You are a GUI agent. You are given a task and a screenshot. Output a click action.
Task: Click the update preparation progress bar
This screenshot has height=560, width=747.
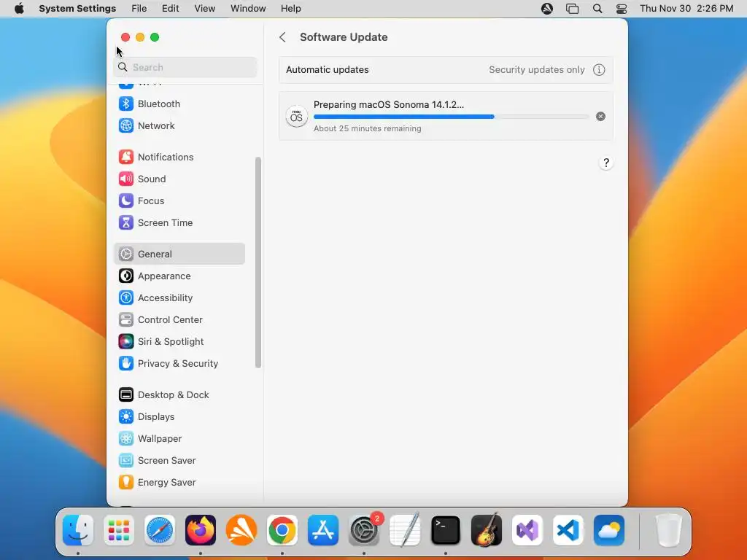point(451,117)
